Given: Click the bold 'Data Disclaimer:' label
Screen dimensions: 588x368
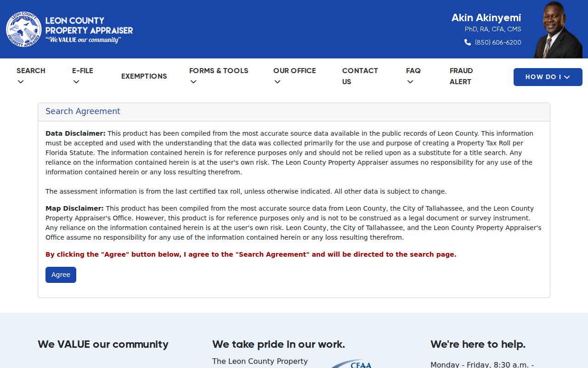Looking at the screenshot, I should 75,133.
